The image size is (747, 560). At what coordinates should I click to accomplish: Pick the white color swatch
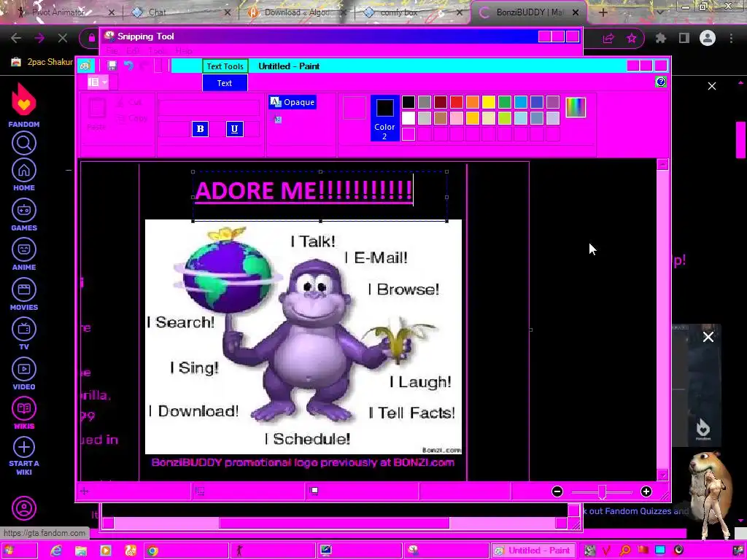[409, 118]
